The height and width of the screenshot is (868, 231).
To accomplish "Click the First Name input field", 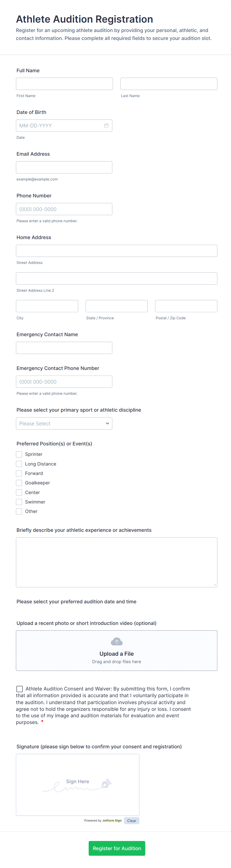I will pos(64,84).
